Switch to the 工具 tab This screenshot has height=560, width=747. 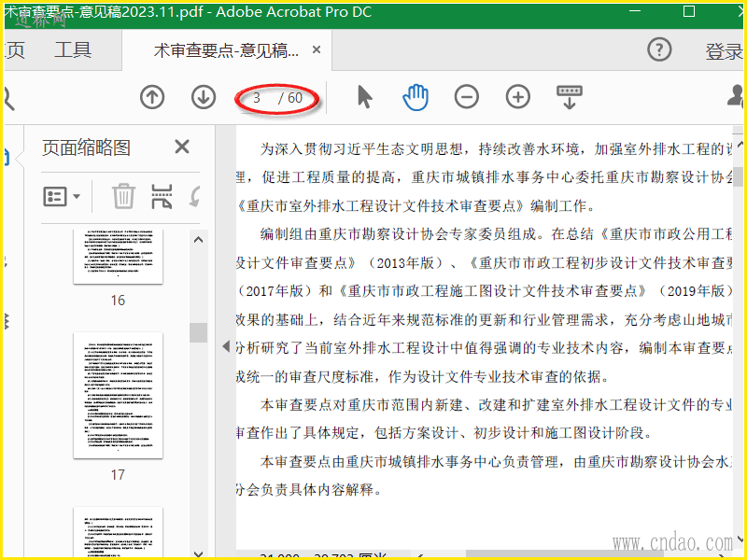73,49
